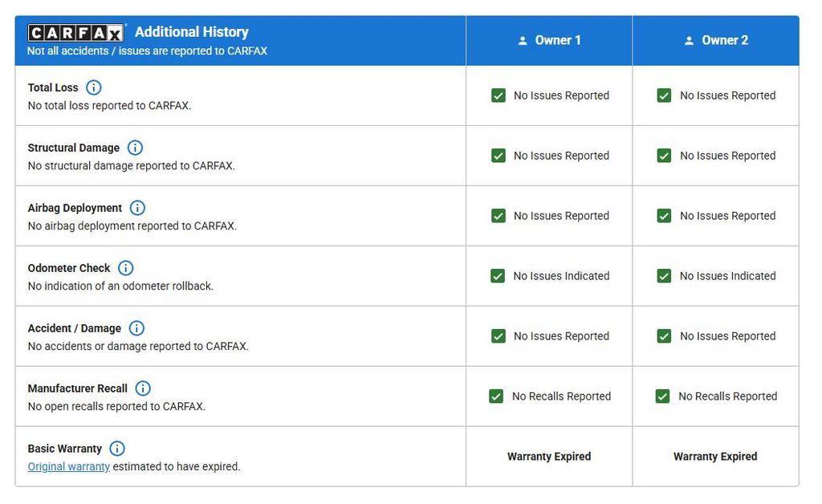Open the Odometer Check info icon
This screenshot has width=822, height=504.
tap(126, 268)
